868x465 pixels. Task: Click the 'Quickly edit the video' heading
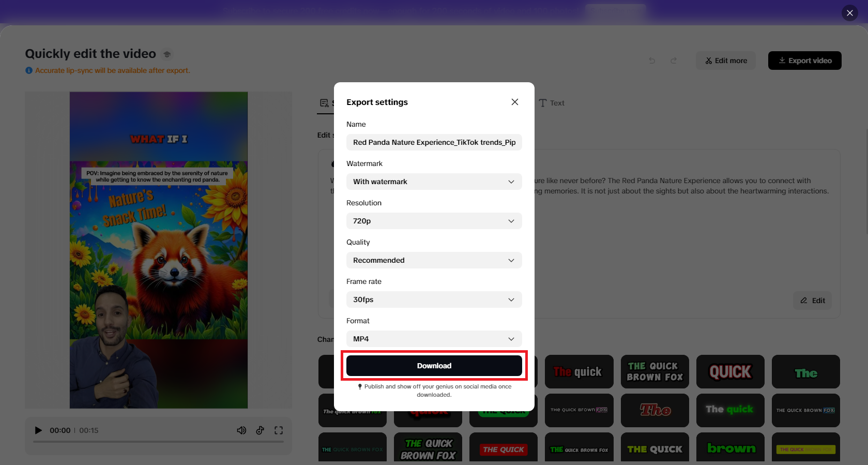[x=90, y=54]
